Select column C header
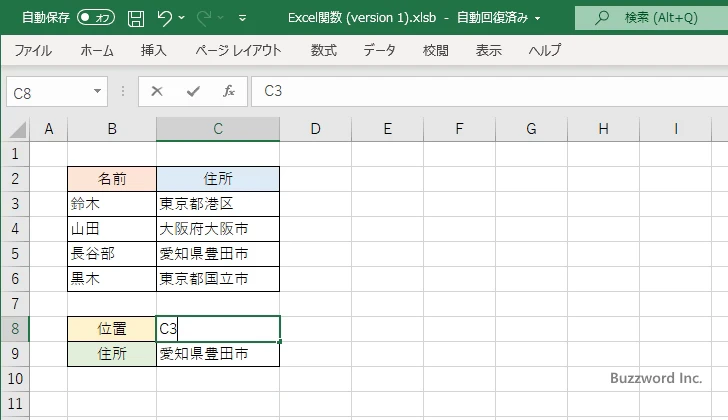 (x=218, y=129)
